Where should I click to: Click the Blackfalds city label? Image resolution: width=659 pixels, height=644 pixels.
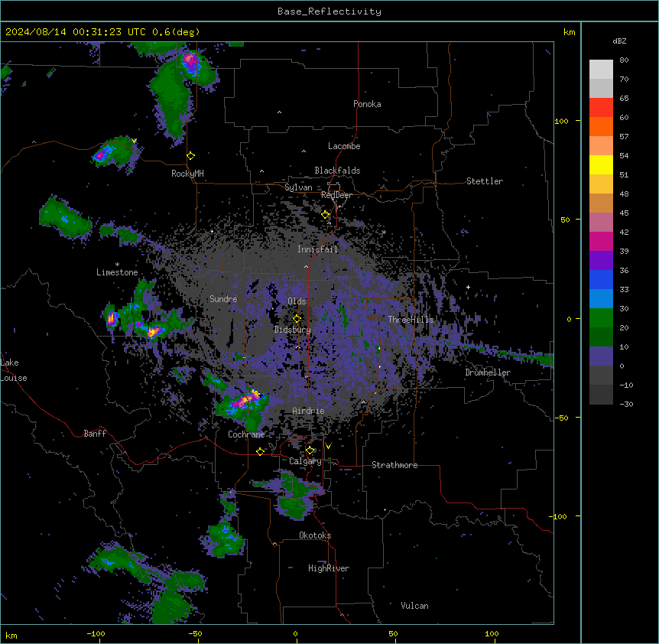click(337, 171)
